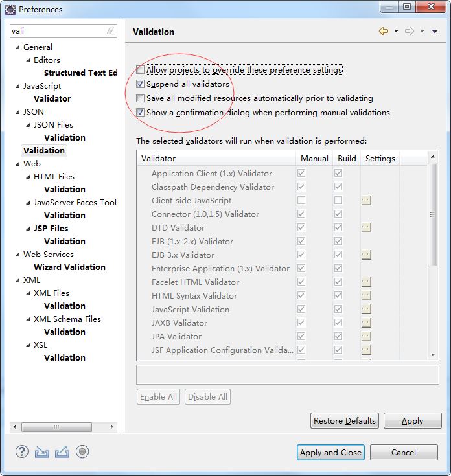
Task: Select the JSP Files tree item
Action: 51,228
